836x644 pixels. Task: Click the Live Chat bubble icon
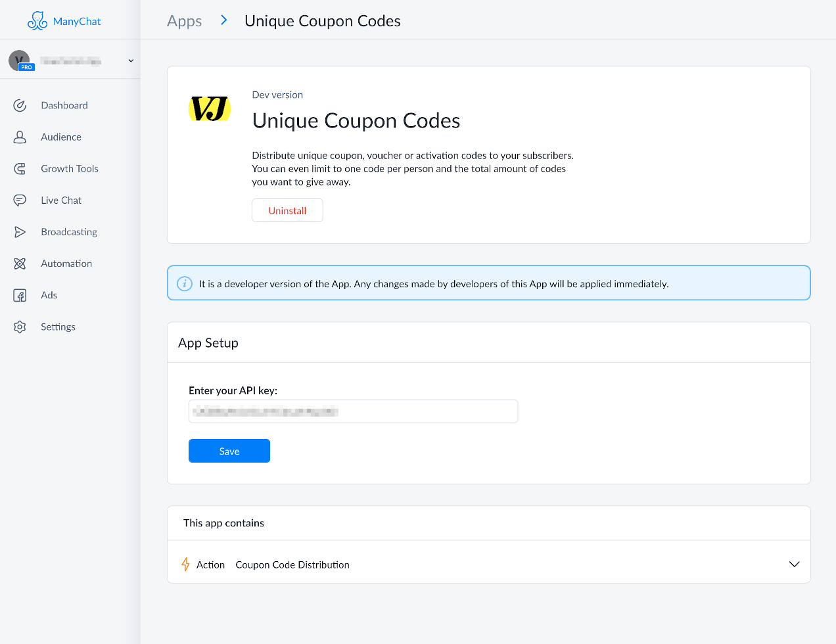tap(20, 200)
